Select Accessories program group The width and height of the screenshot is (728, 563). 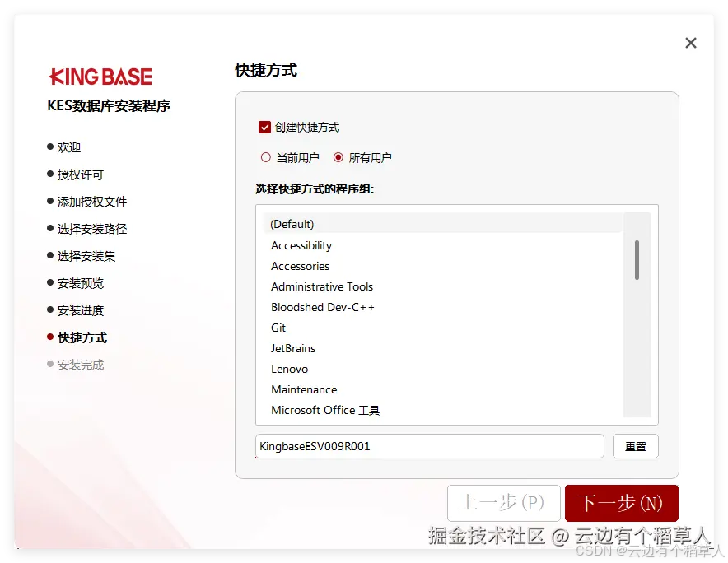pyautogui.click(x=442, y=266)
